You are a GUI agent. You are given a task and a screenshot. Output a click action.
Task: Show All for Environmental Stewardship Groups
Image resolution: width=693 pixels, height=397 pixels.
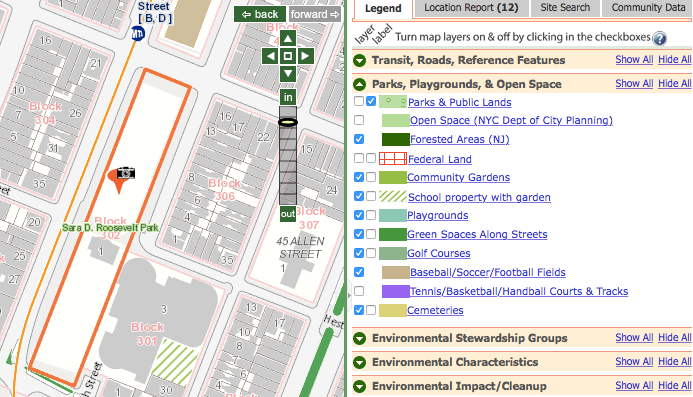point(634,338)
